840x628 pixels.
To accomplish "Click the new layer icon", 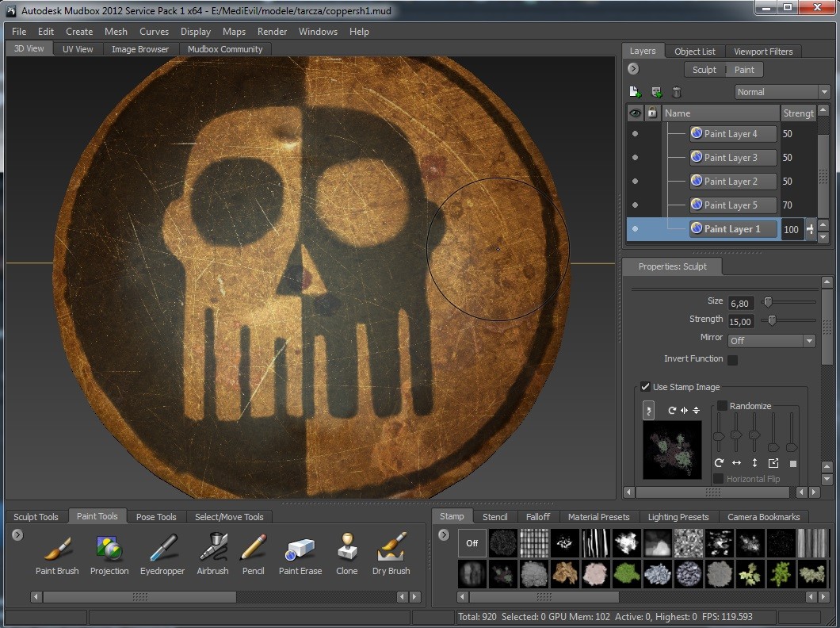I will [635, 92].
